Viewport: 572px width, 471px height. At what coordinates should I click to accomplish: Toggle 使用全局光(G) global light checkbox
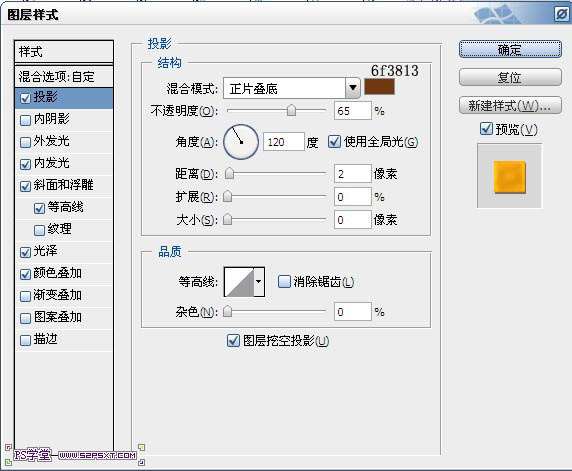pyautogui.click(x=334, y=142)
